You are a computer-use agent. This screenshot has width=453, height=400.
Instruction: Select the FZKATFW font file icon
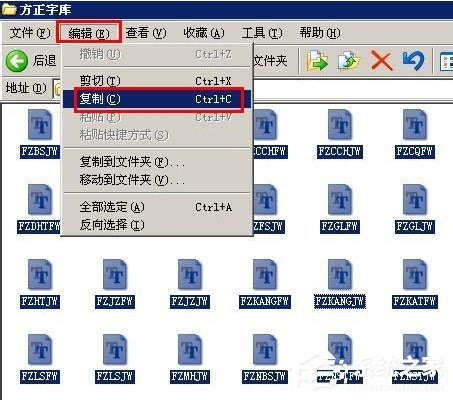point(415,274)
